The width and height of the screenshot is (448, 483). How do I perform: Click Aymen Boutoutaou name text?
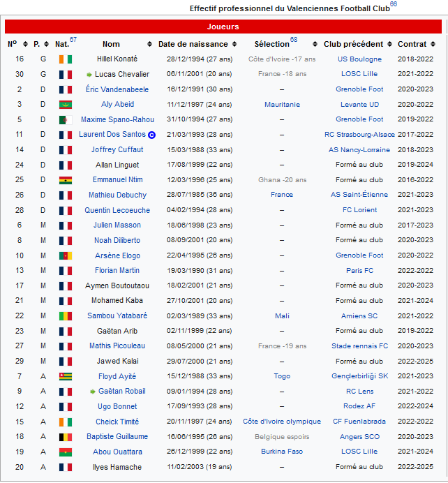117,286
